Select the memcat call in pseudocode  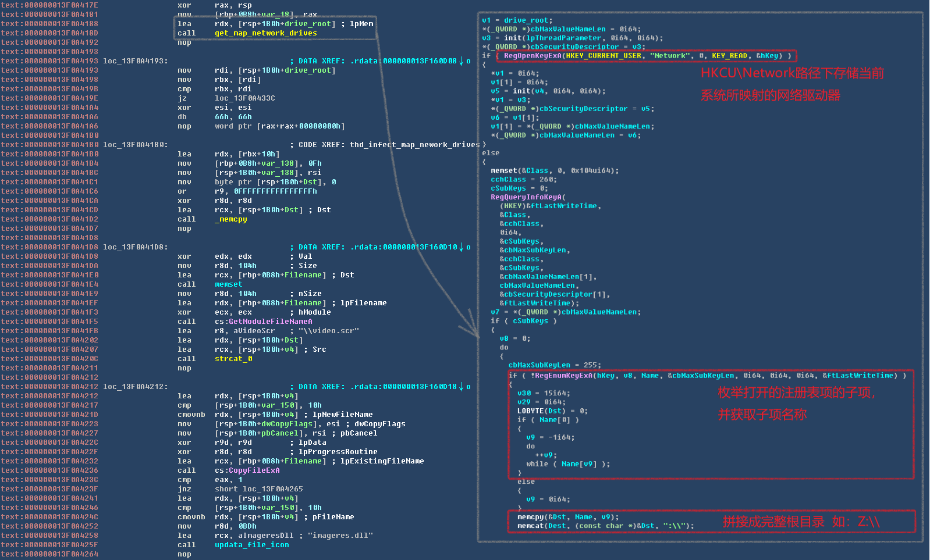coord(530,526)
